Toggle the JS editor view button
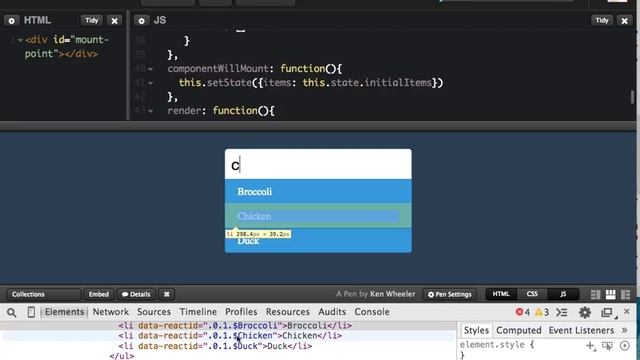 click(x=563, y=294)
